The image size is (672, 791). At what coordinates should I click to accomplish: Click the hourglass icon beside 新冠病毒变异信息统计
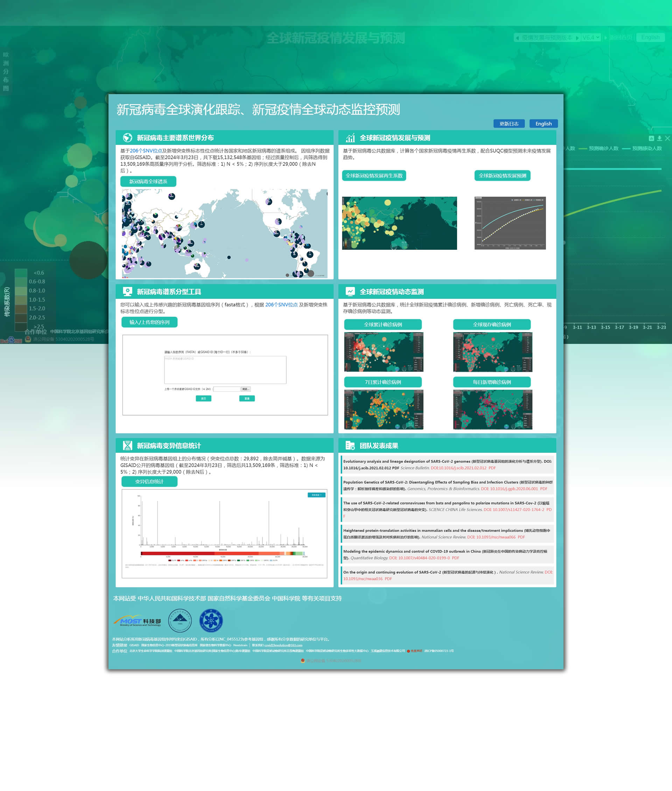click(x=127, y=445)
